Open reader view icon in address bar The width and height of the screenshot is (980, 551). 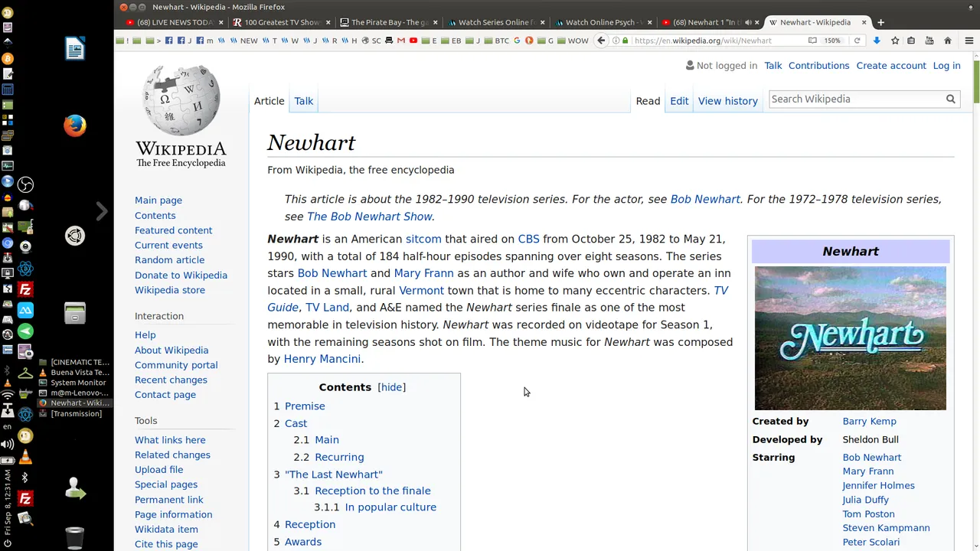812,41
